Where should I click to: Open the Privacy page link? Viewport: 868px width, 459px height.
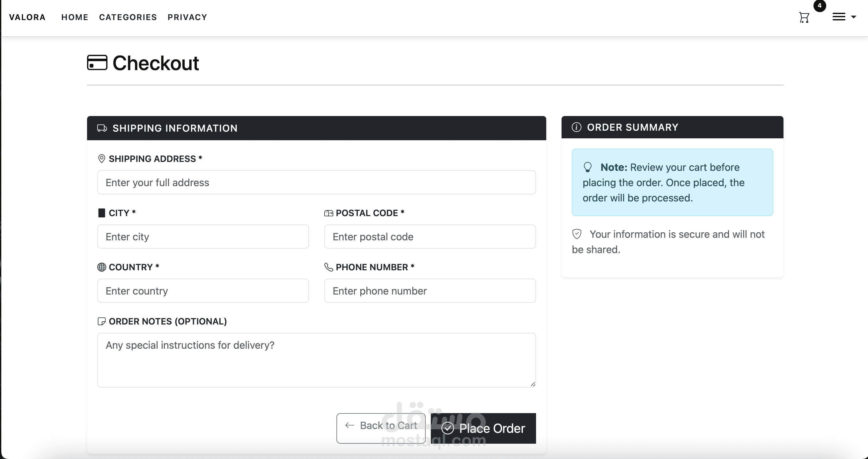pyautogui.click(x=188, y=17)
